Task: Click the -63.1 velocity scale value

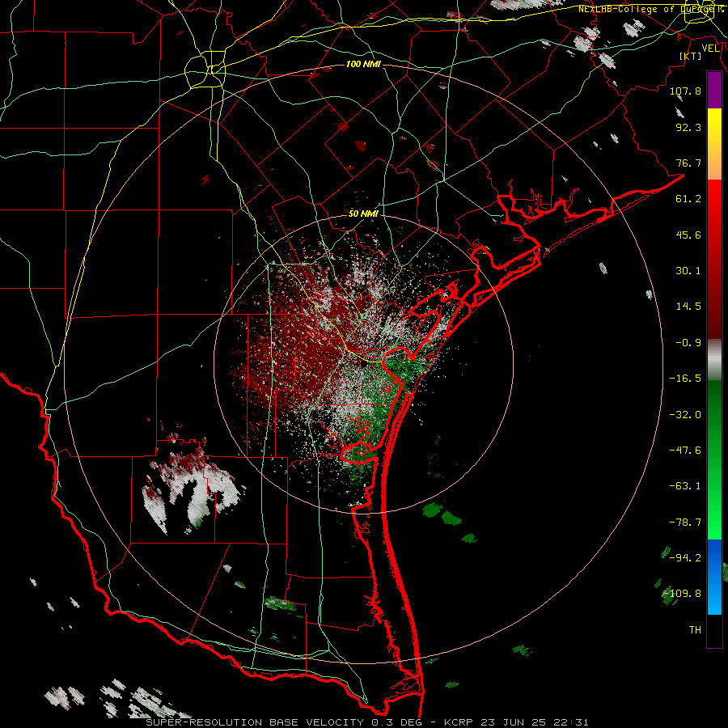Action: click(685, 486)
